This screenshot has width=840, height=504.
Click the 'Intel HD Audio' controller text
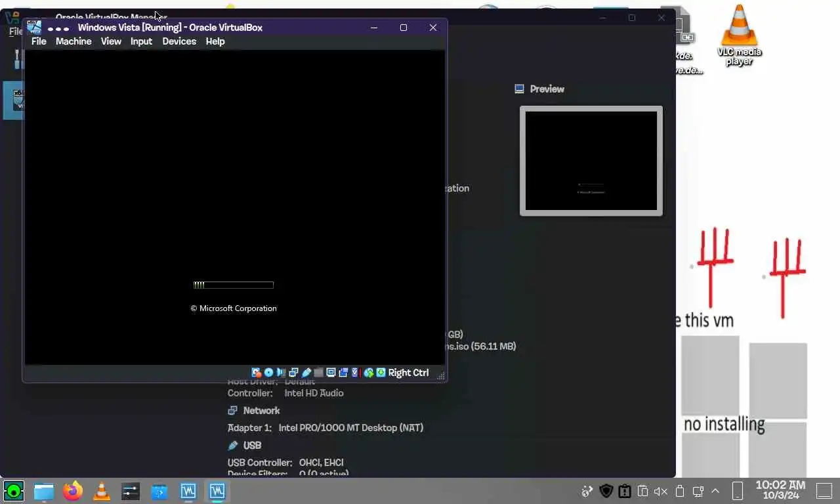pos(314,393)
